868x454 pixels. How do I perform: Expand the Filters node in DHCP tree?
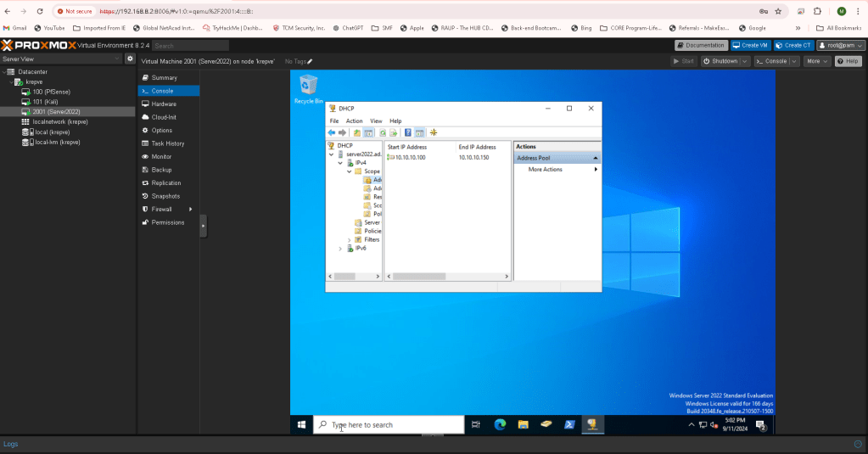349,240
